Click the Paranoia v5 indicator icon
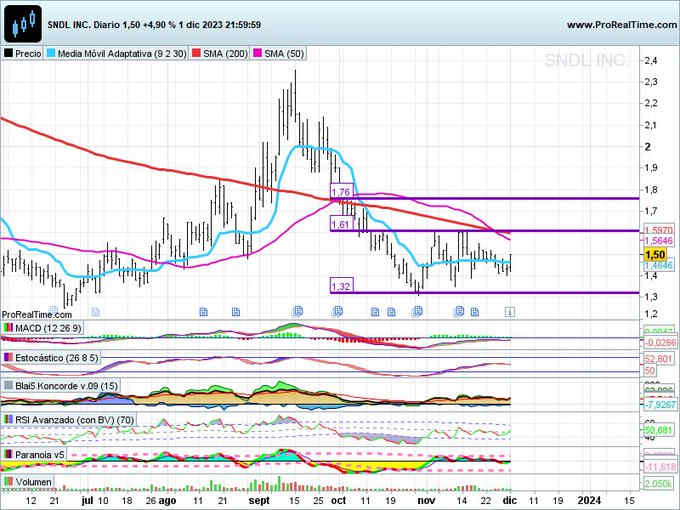This screenshot has height=510, width=680. 8,454
